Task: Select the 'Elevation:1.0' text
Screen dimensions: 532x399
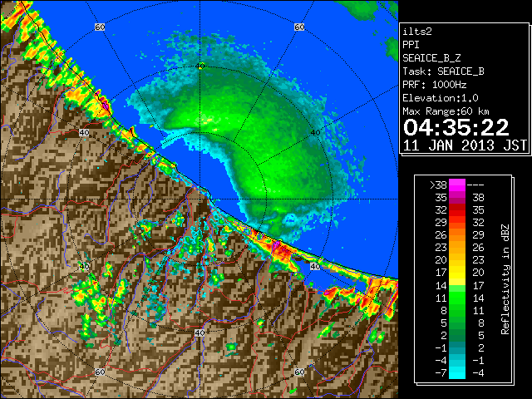Action: pos(440,98)
